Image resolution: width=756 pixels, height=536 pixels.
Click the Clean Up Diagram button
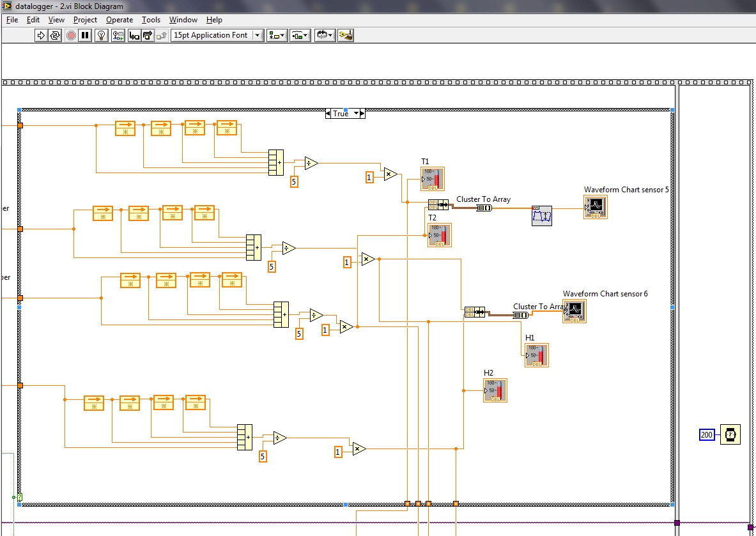tap(346, 35)
